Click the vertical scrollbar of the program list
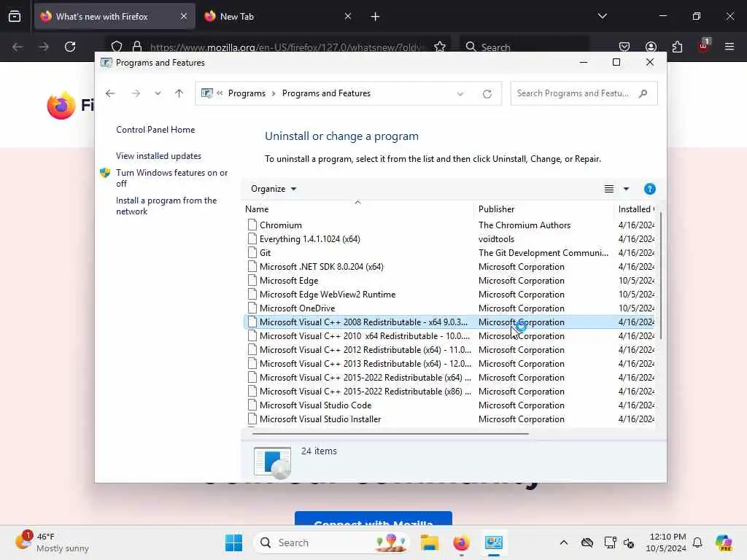 point(661,276)
